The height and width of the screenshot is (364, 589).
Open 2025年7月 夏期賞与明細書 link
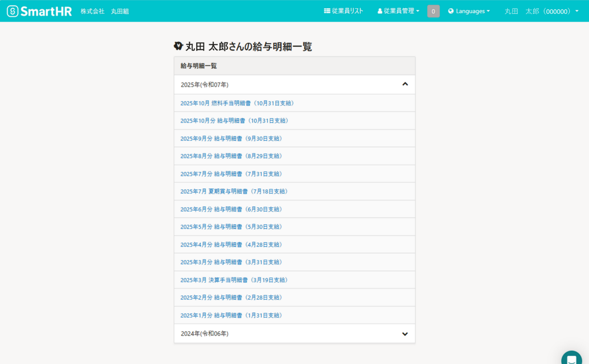[x=234, y=192]
